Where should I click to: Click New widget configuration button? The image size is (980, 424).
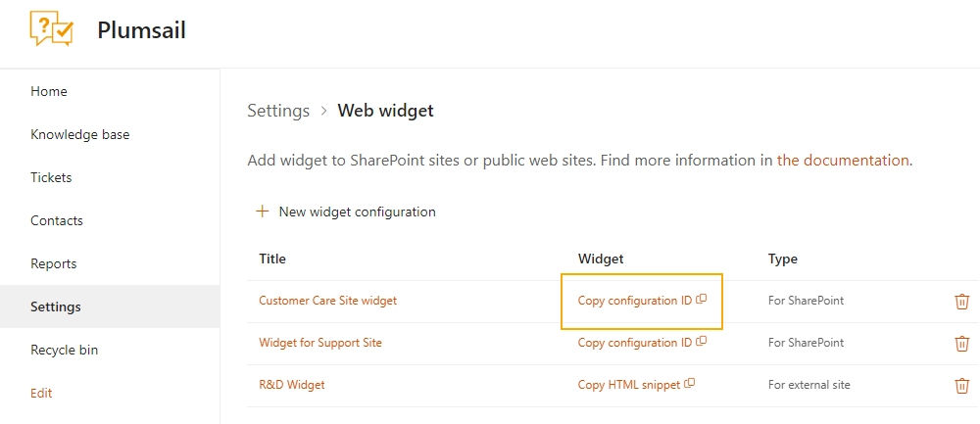click(346, 212)
